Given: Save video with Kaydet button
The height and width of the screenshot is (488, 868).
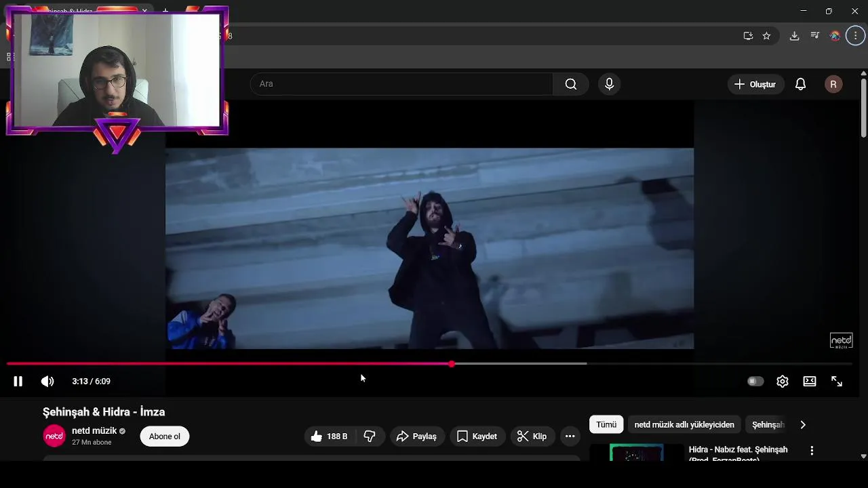Looking at the screenshot, I should pos(477,436).
